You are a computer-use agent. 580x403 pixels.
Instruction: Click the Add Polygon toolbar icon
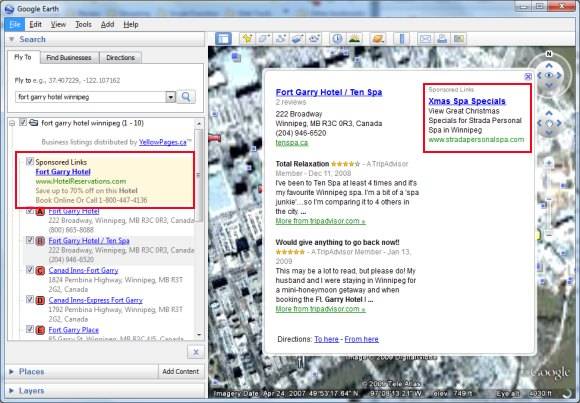point(264,38)
